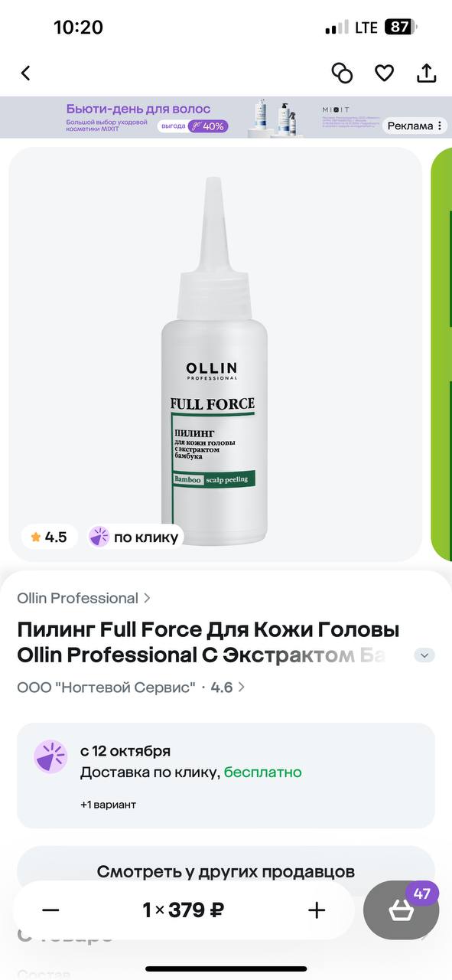Tap the Ollin peeling product image
Viewport: 452px width, 980px height.
click(216, 354)
